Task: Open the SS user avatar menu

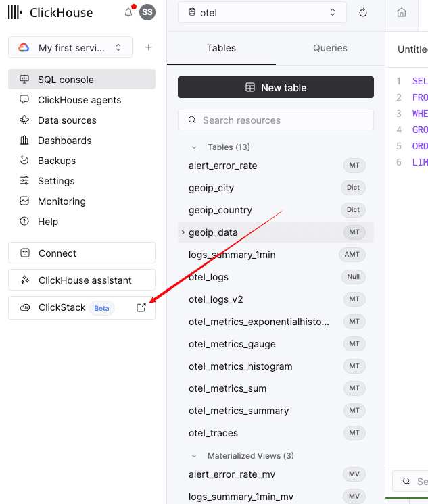Action: (x=147, y=12)
